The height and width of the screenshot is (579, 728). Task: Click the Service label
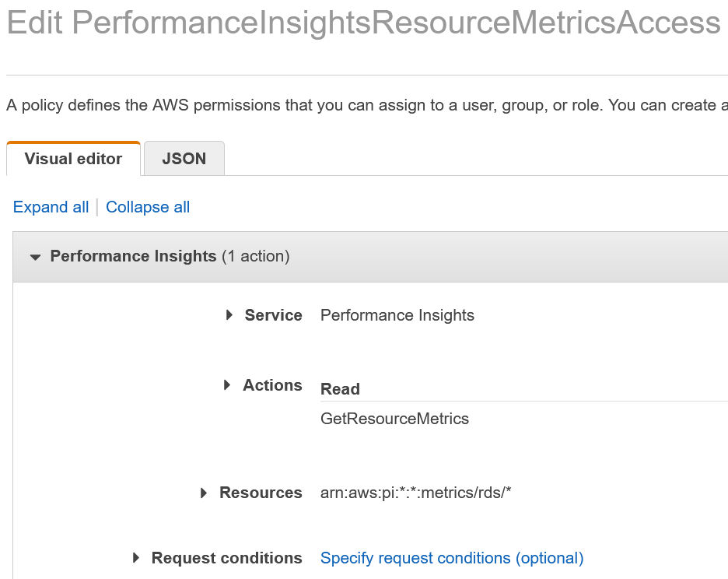(273, 315)
